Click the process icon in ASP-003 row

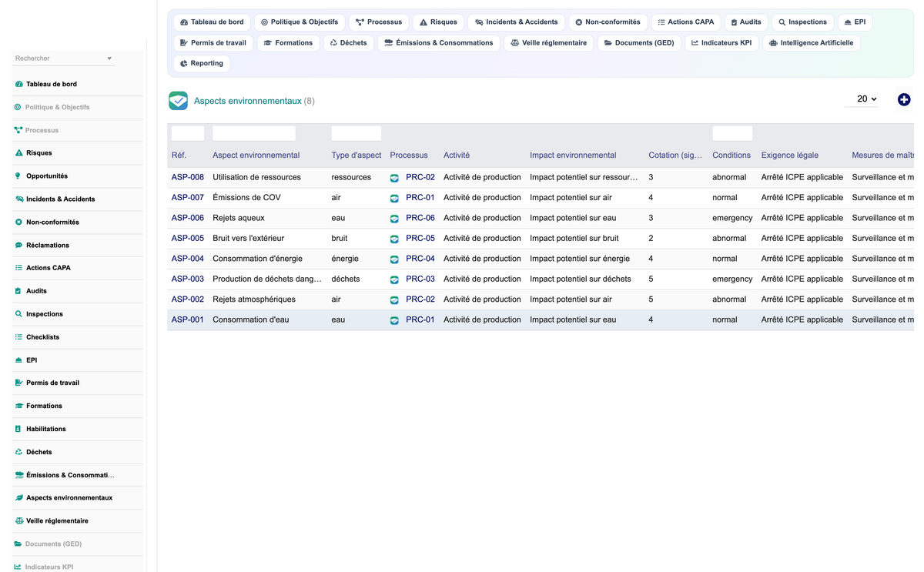tap(394, 279)
